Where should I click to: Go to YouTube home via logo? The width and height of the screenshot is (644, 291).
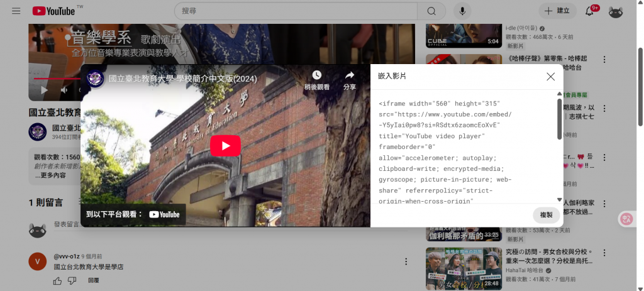(54, 11)
